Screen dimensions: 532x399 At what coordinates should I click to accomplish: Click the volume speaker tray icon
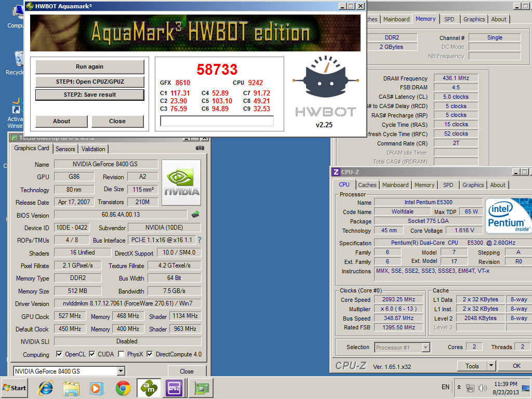tap(482, 388)
